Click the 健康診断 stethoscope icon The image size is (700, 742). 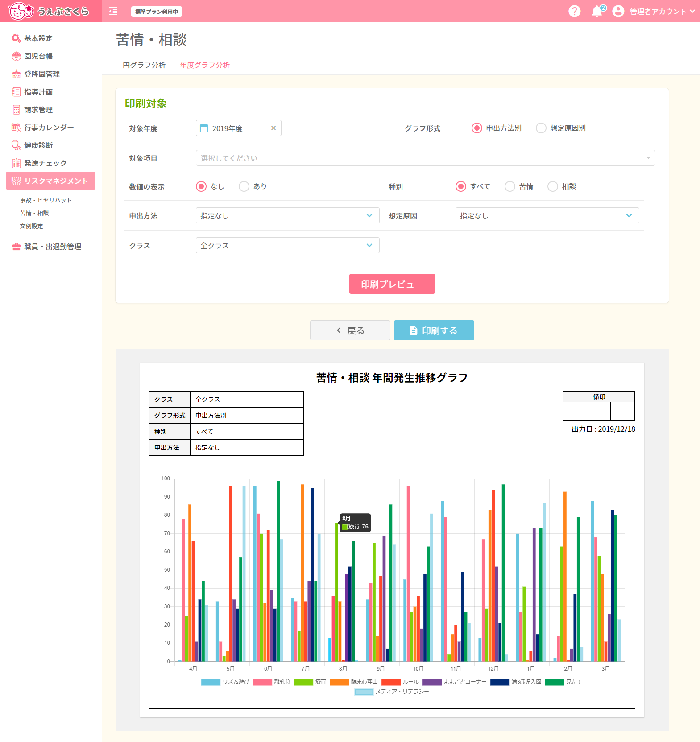tap(16, 145)
